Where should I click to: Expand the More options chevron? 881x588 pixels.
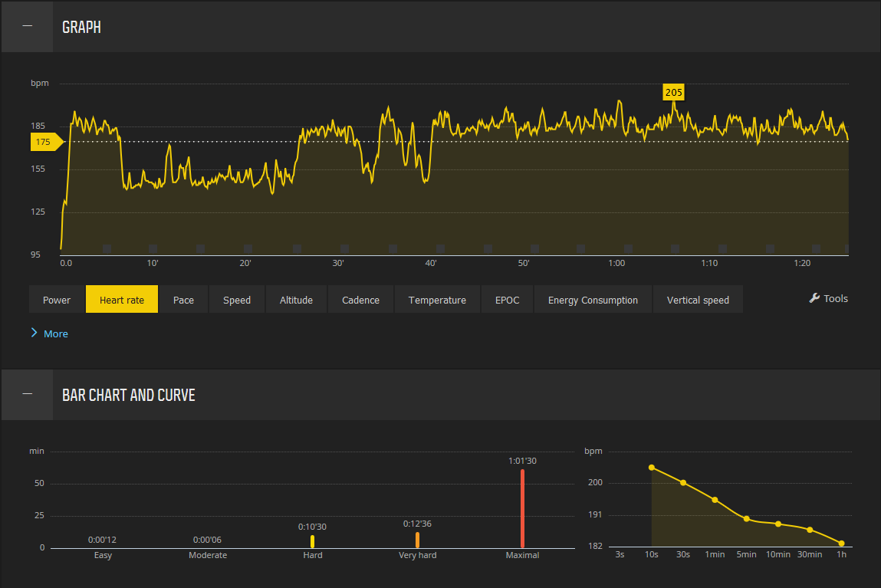point(49,333)
